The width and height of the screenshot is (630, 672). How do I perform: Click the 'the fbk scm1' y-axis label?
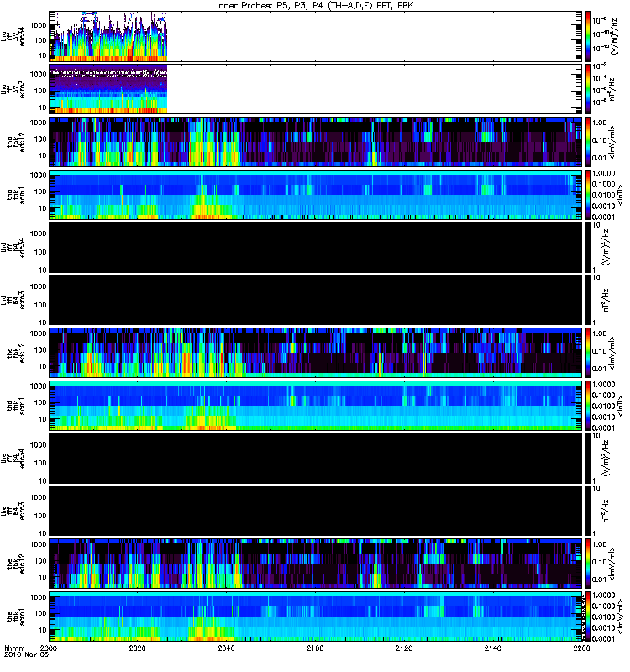16,617
